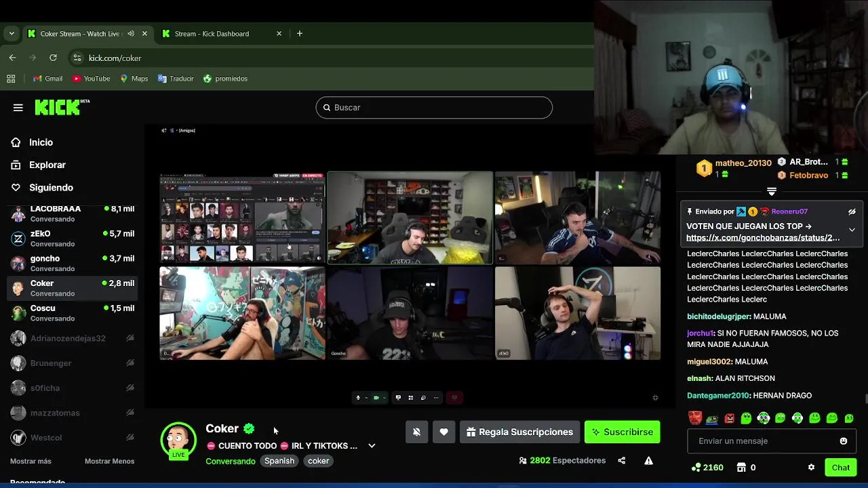The image size is (868, 488).
Task: Open goncho channel in sidebar
Action: pos(73,264)
